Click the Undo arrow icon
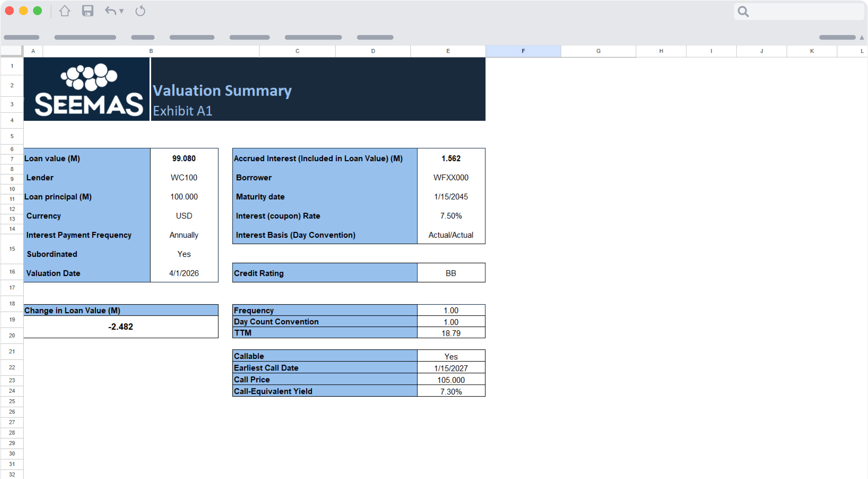Image resolution: width=868 pixels, height=479 pixels. [110, 11]
